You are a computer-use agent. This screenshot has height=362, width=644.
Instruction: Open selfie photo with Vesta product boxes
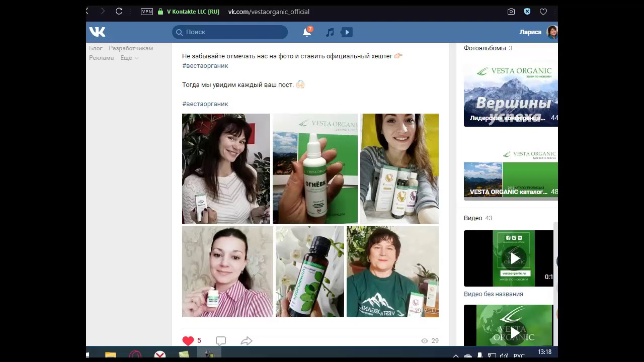pyautogui.click(x=399, y=168)
